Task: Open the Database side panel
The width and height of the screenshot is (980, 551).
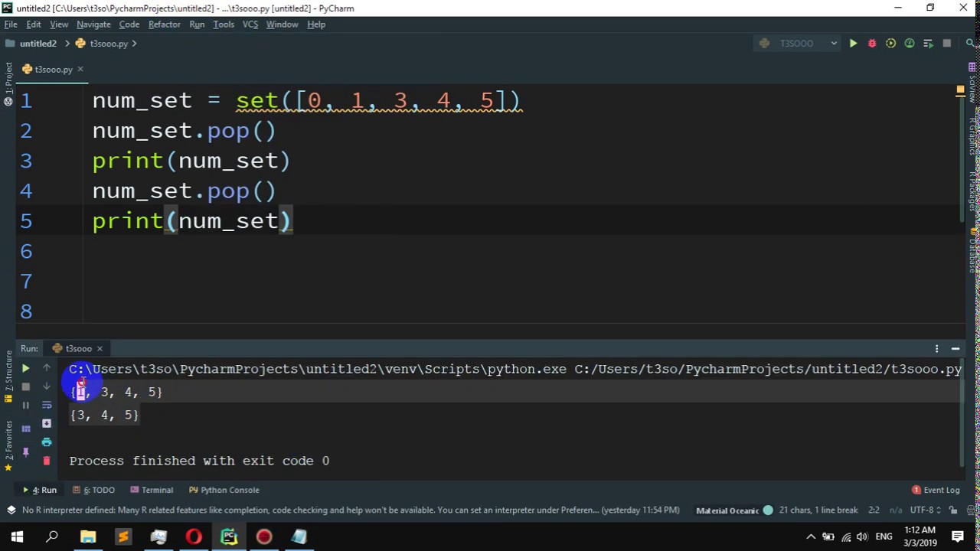Action: pos(972,251)
